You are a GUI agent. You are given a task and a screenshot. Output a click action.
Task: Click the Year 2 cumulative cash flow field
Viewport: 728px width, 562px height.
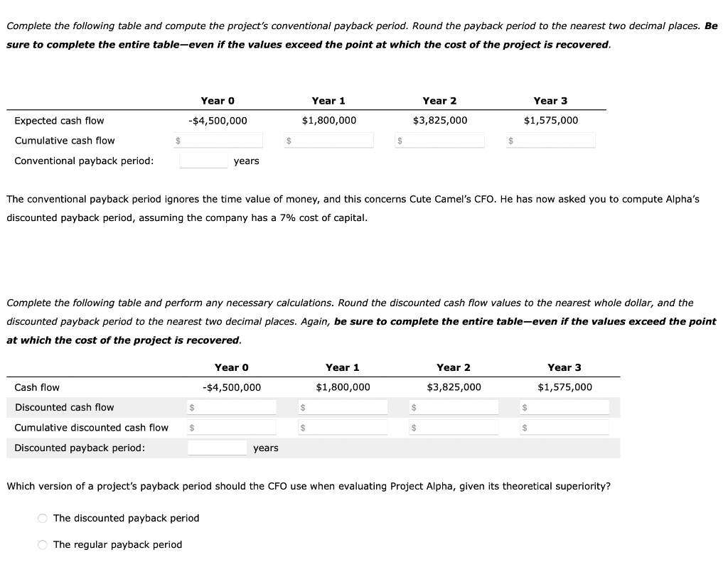coord(440,140)
